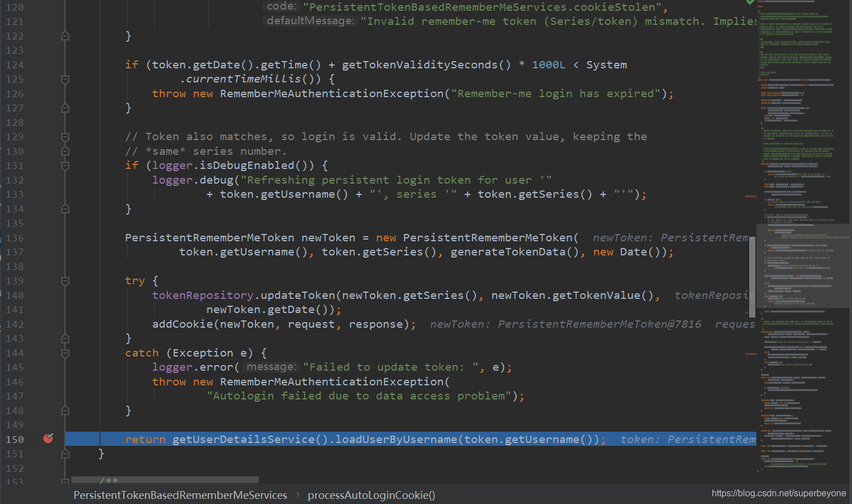Click the highlighted viewport in the code minimap
This screenshot has height=504, width=852.
coord(803,266)
